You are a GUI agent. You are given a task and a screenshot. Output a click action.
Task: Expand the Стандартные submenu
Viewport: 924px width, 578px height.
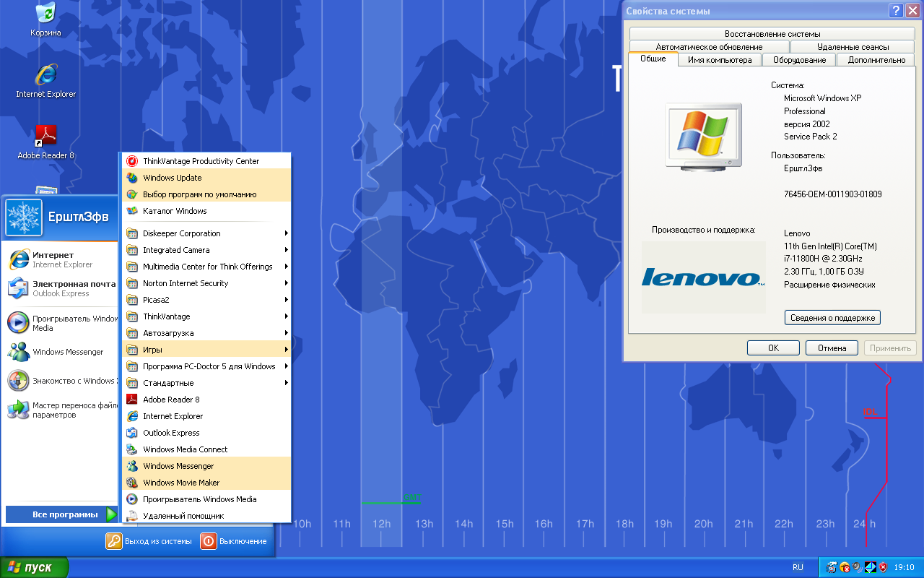206,383
